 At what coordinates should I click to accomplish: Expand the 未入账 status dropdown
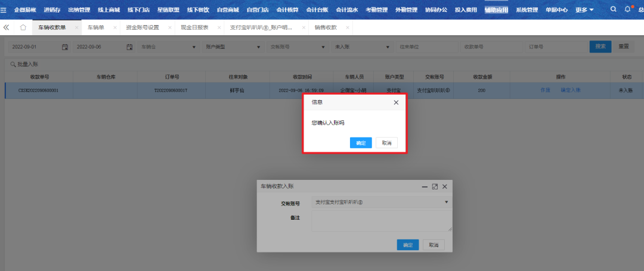point(388,47)
